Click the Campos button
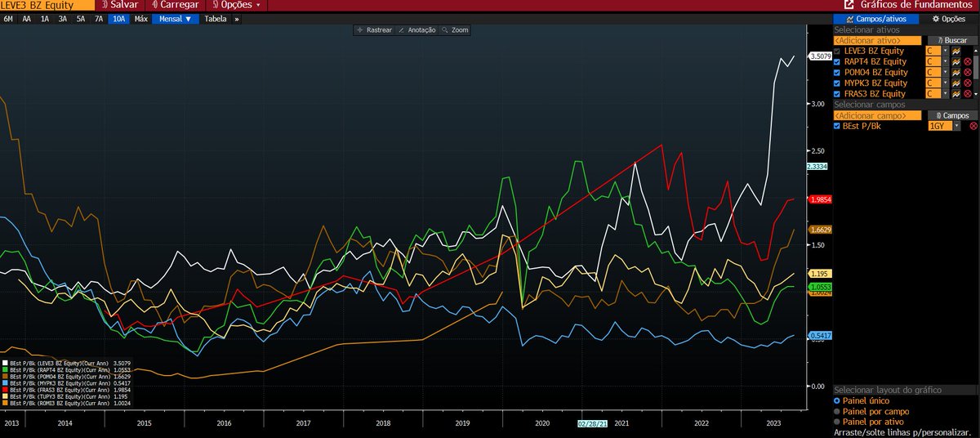Screen dimensions: 980x438 (952, 115)
